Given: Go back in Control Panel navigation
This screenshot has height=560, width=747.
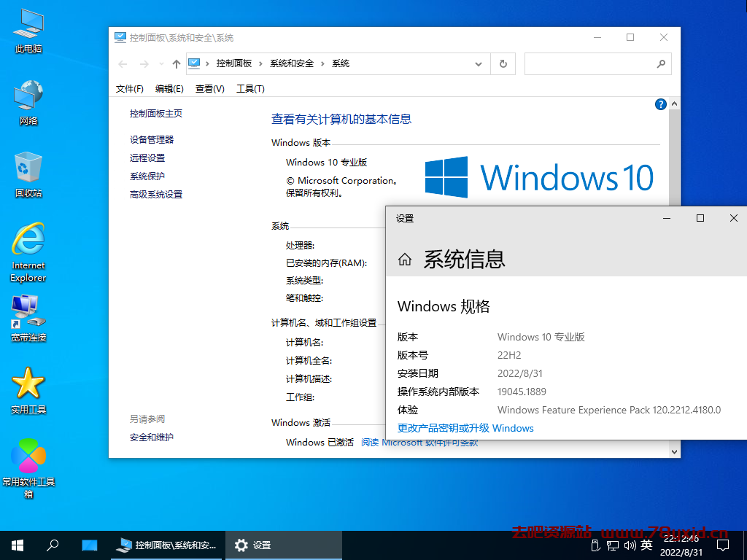Looking at the screenshot, I should point(123,64).
